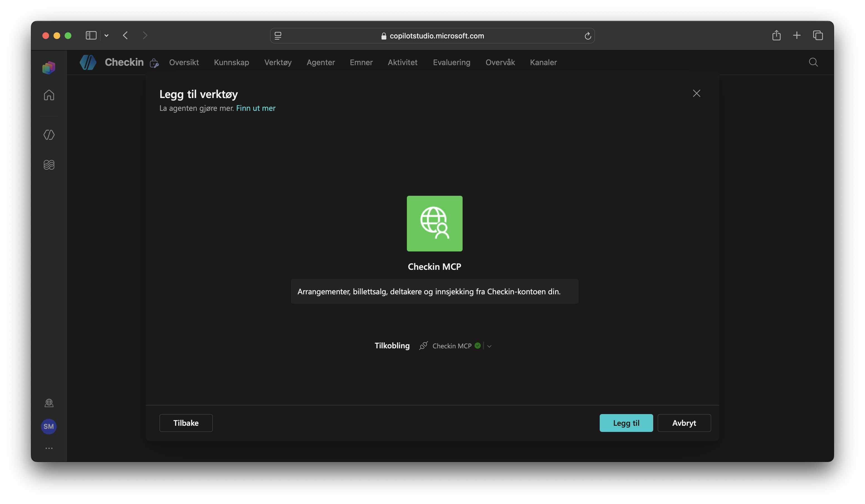Go back with Safari's back arrow
The height and width of the screenshot is (504, 865).
tap(125, 35)
